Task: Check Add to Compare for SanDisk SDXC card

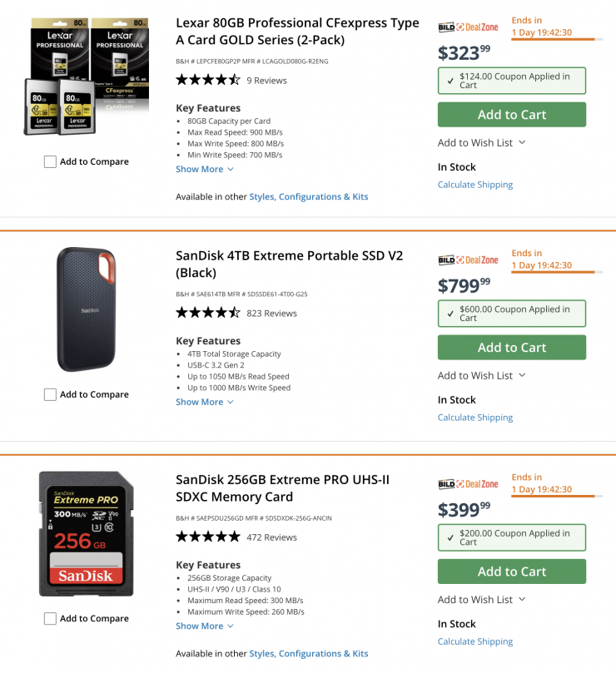Action: coord(51,619)
